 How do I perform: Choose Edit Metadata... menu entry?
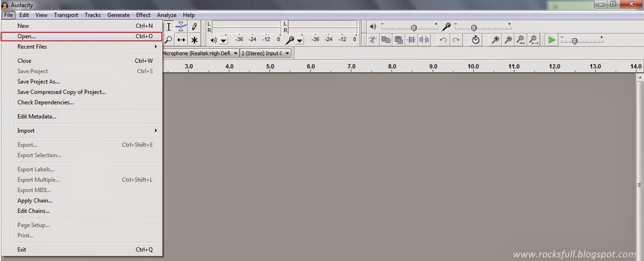82,117
